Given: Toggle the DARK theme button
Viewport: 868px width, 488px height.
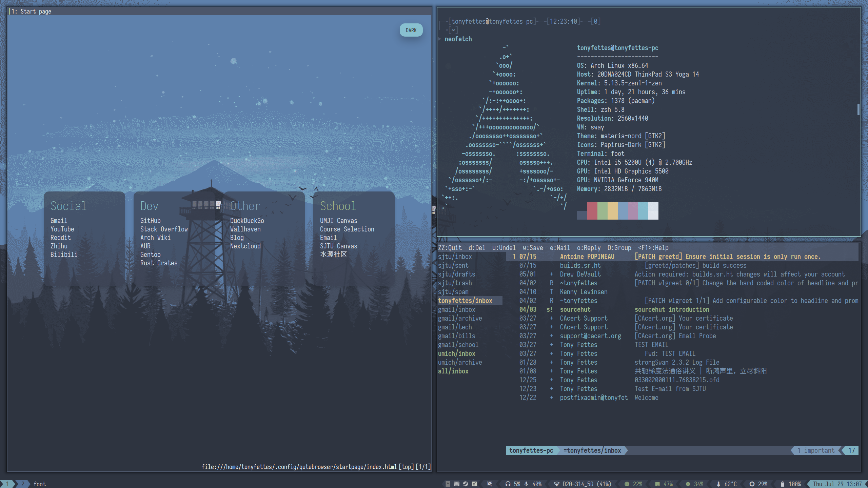Looking at the screenshot, I should (x=411, y=30).
